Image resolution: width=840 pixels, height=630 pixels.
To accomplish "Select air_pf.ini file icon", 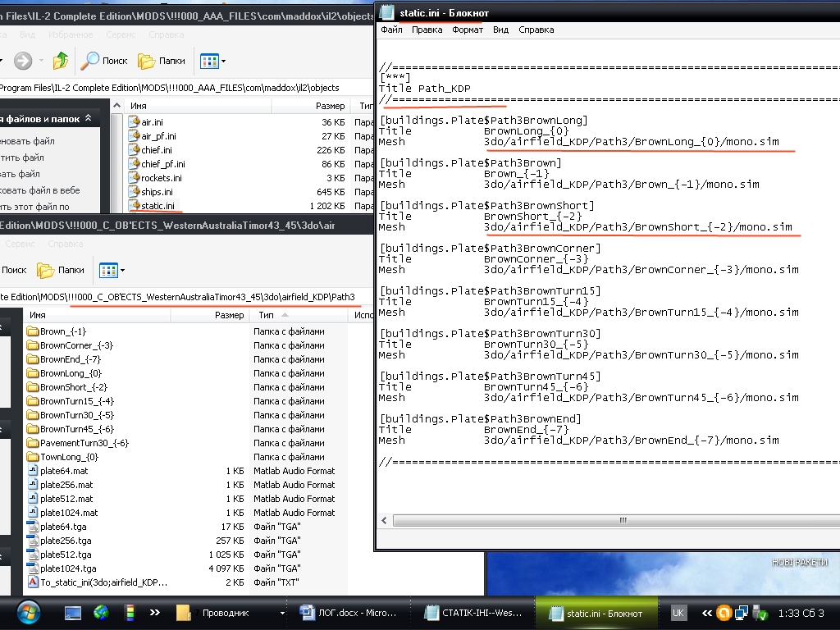I will pos(134,136).
